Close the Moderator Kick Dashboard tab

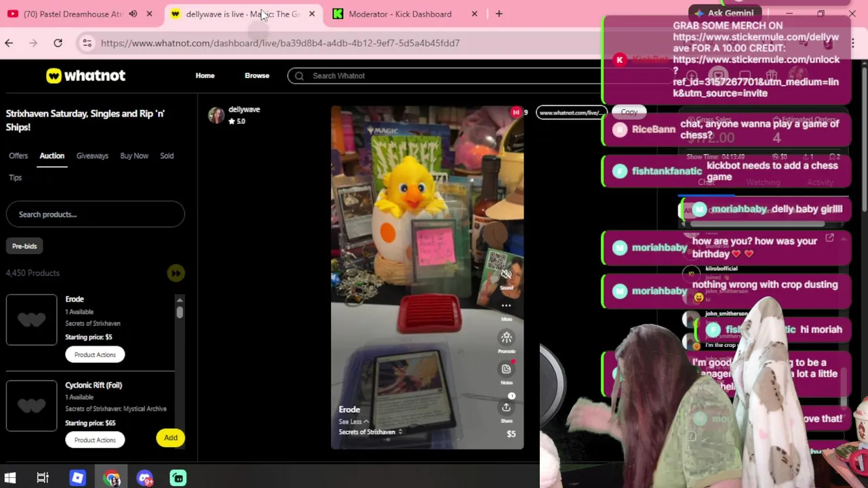click(474, 14)
